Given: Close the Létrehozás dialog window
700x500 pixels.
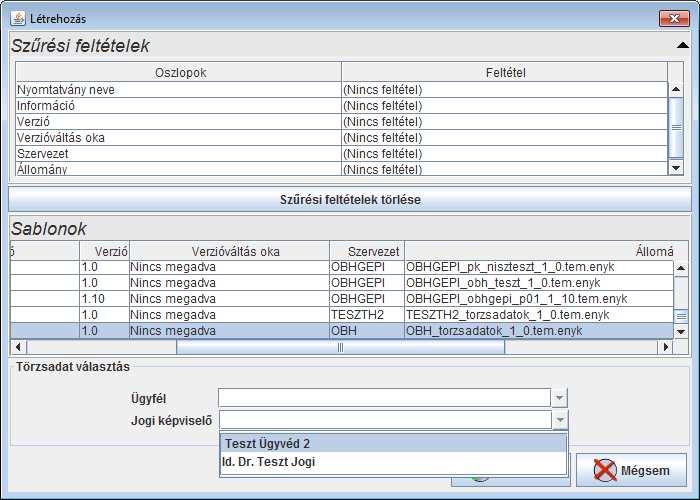Looking at the screenshot, I should [x=674, y=18].
